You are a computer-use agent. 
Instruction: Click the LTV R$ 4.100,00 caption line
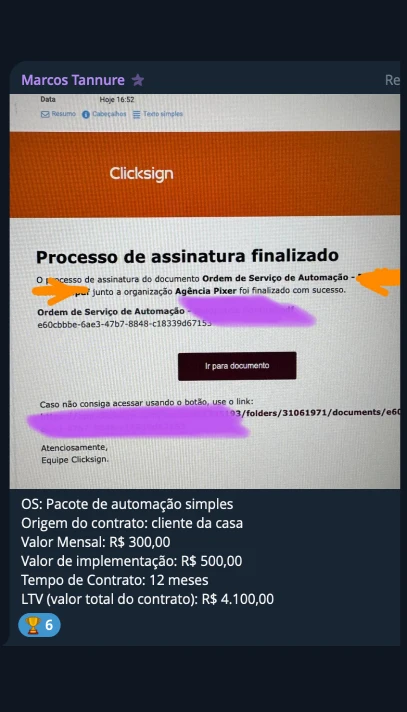coord(147,599)
